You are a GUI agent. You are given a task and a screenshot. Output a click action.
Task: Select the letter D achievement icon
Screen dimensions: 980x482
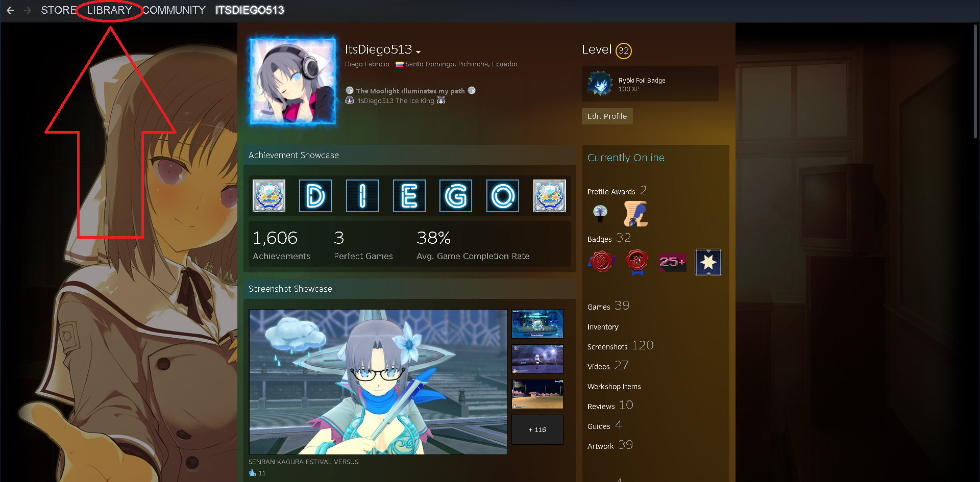tap(315, 196)
